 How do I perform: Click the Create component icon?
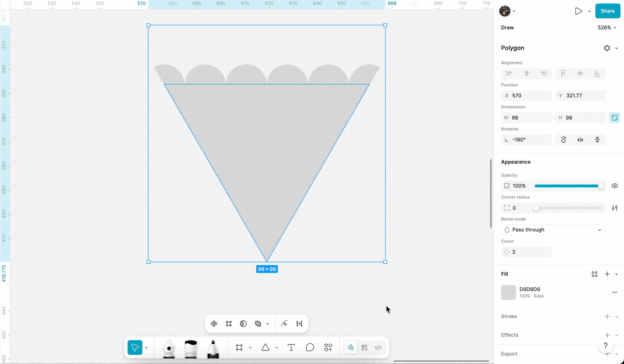tap(214, 324)
